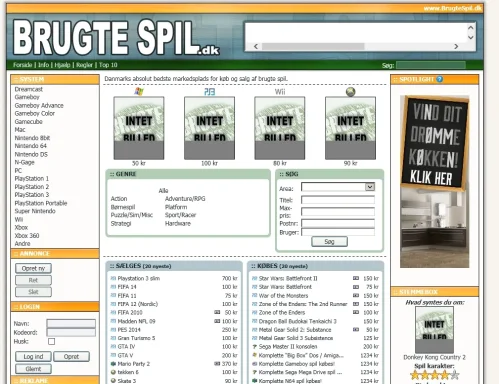This screenshot has width=499, height=384.
Task: Click the icon beside Mario Party 2
Action: coord(113,364)
